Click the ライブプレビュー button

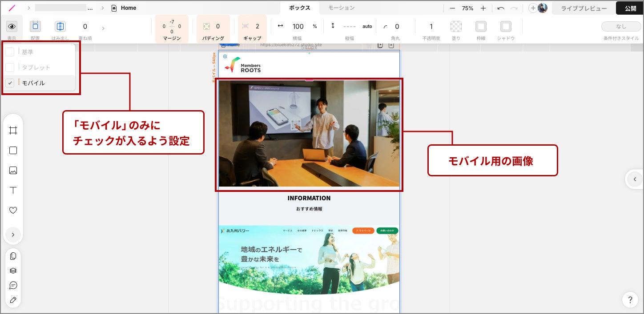[x=584, y=8]
